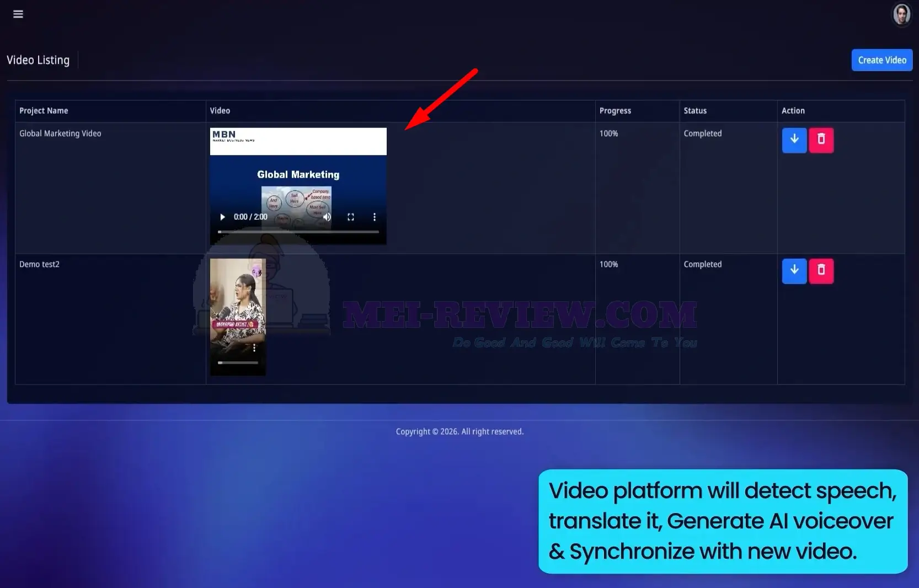Click the Project Name column header
919x588 pixels.
[44, 111]
